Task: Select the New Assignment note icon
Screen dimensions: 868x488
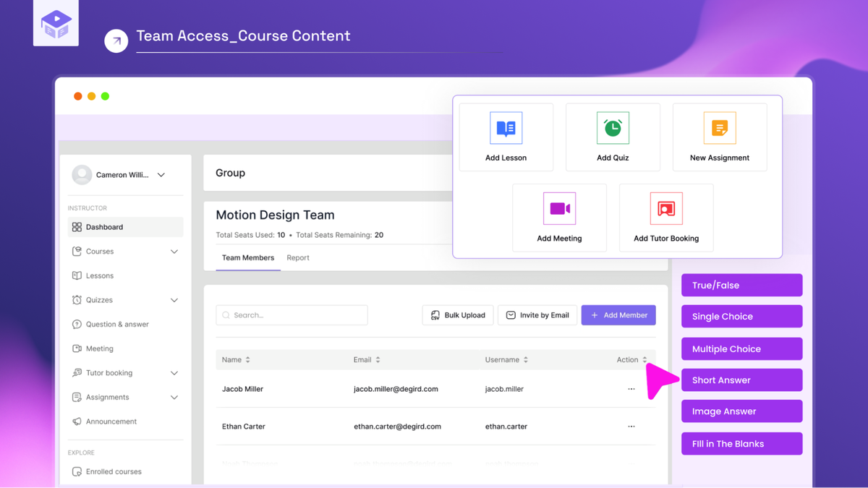Action: tap(719, 129)
